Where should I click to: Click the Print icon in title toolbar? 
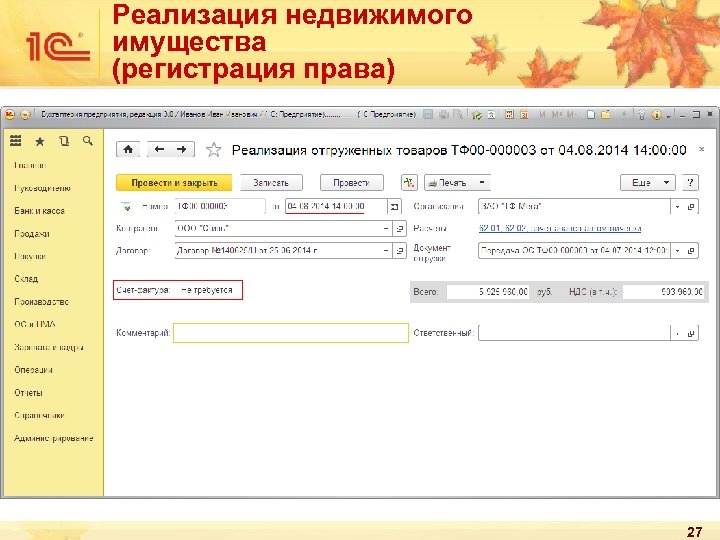[x=443, y=114]
